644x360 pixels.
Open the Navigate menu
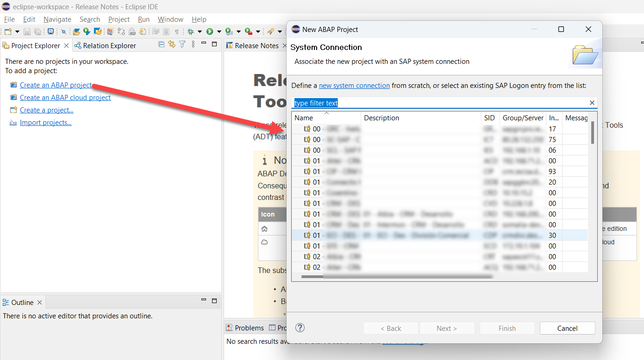(x=57, y=19)
